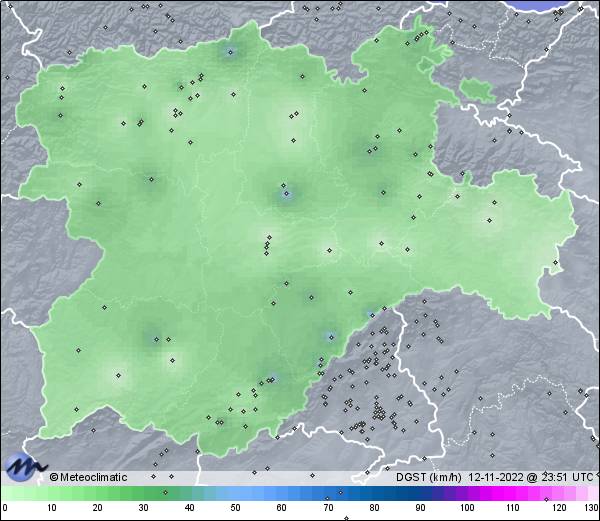The width and height of the screenshot is (600, 521).
Task: Click the 0 label on the wind scale
Action: pos(5,508)
